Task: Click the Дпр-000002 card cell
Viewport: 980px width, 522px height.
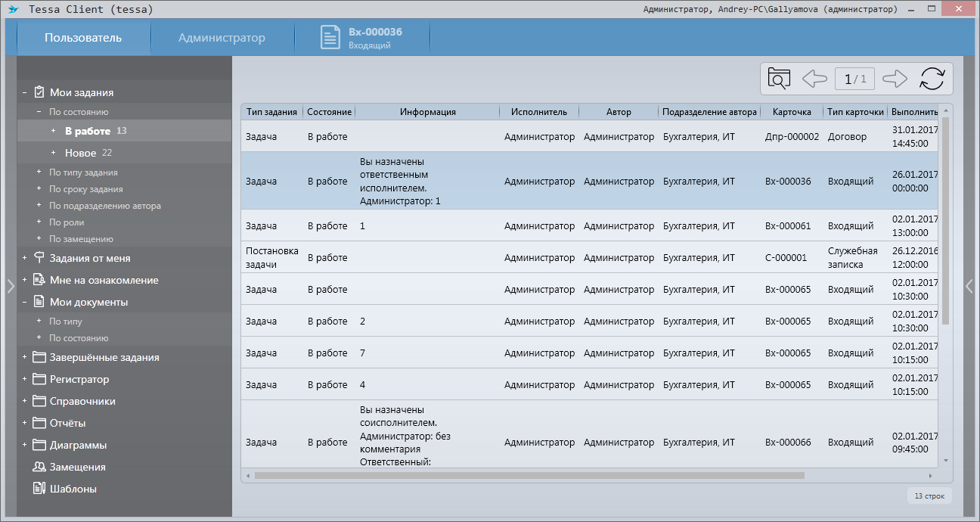Action: [792, 137]
